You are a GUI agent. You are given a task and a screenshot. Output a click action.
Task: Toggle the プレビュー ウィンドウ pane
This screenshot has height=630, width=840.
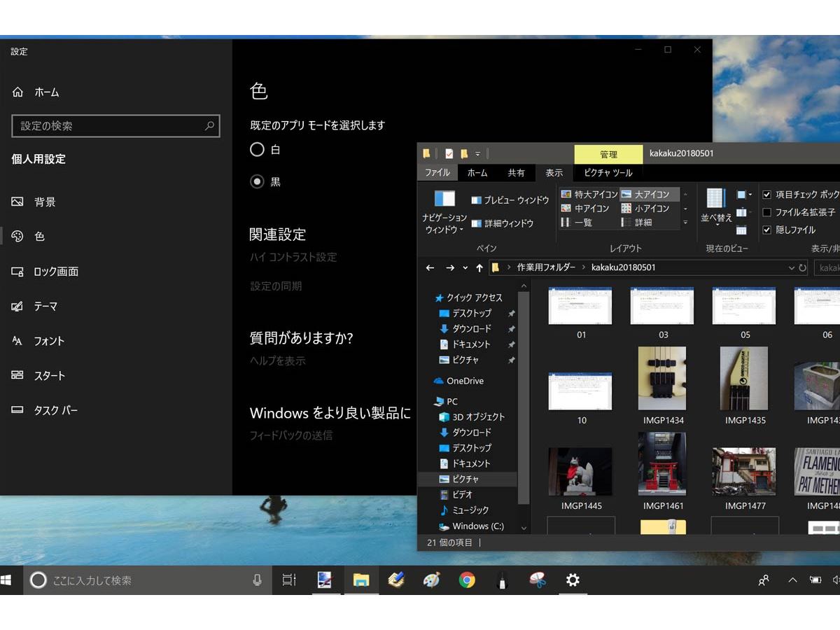pos(510,200)
